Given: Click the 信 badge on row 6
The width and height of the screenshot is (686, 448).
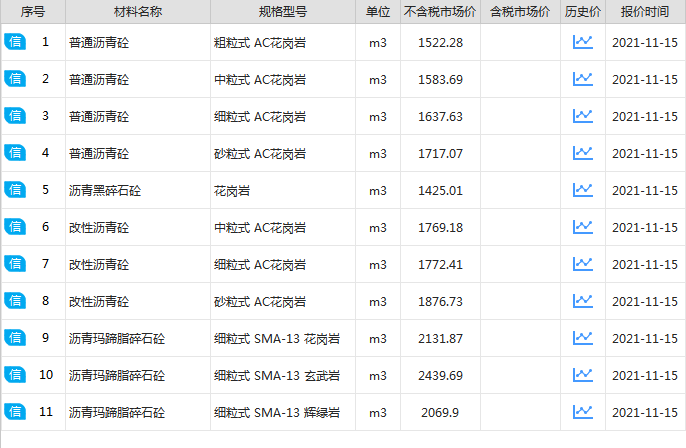Looking at the screenshot, I should pos(15,227).
